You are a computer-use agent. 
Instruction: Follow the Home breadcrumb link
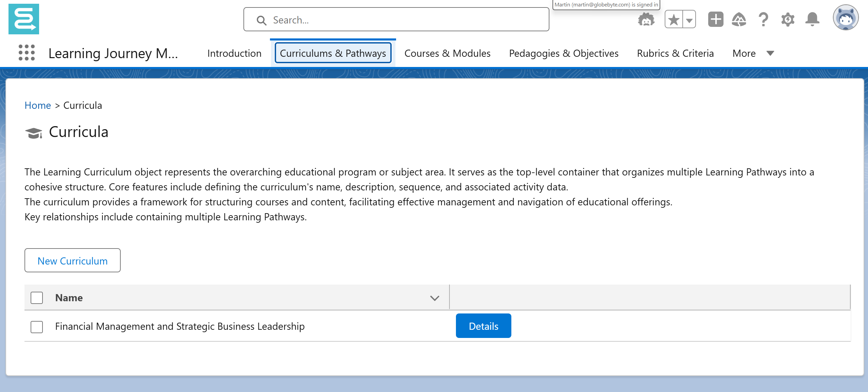pos(38,105)
